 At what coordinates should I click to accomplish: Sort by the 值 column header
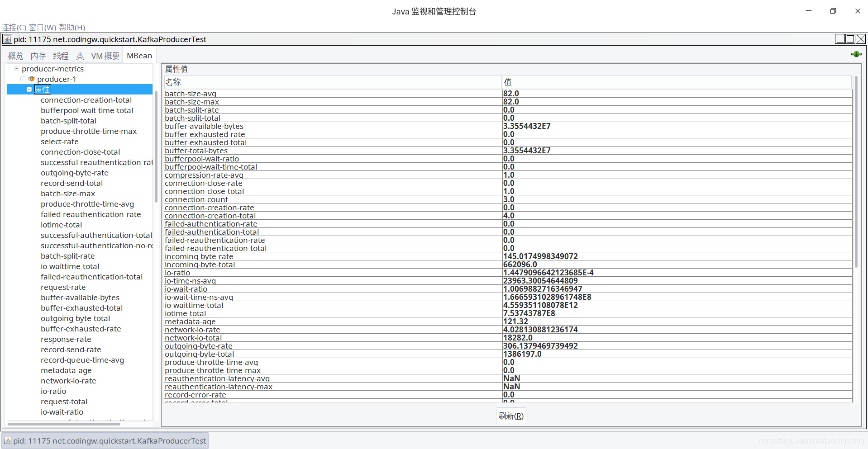tap(677, 82)
